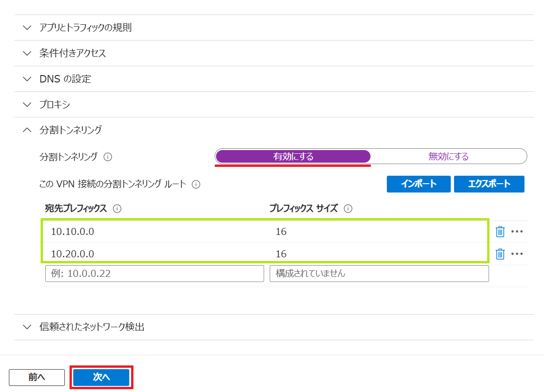Open info tooltip for 分割トンネリング
Image resolution: width=545 pixels, height=392 pixels.
coord(108,157)
